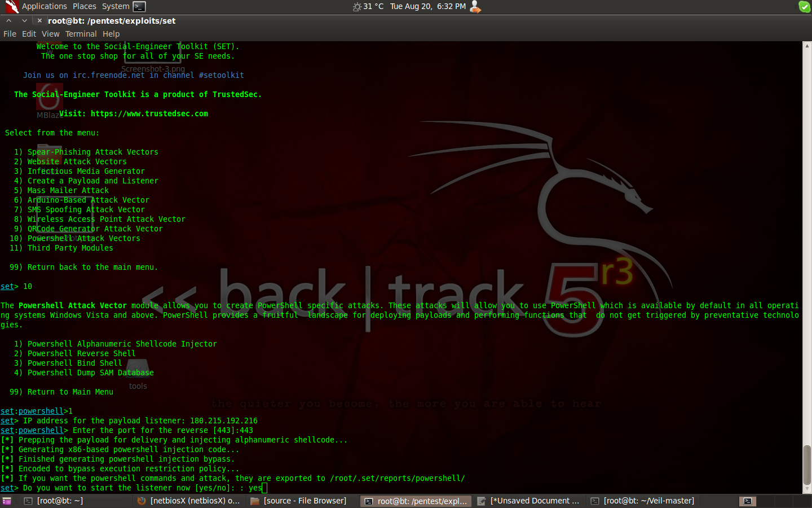
Task: Click the user status icon beside the clock
Action: [475, 7]
